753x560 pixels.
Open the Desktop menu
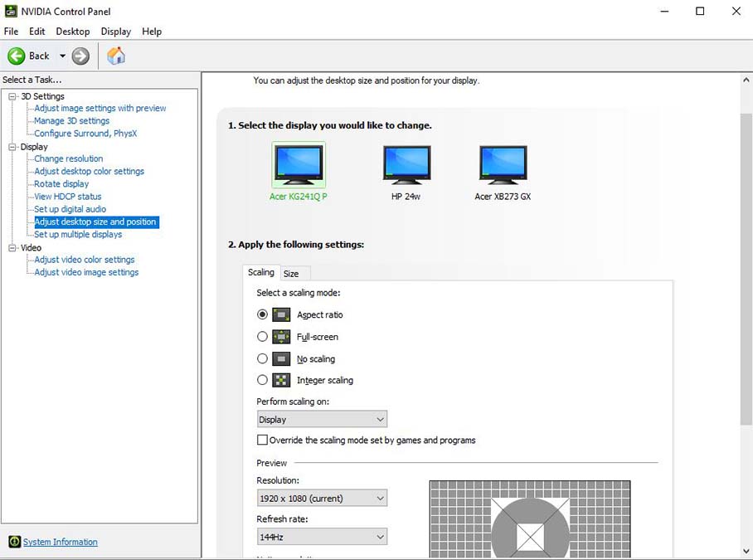(73, 32)
